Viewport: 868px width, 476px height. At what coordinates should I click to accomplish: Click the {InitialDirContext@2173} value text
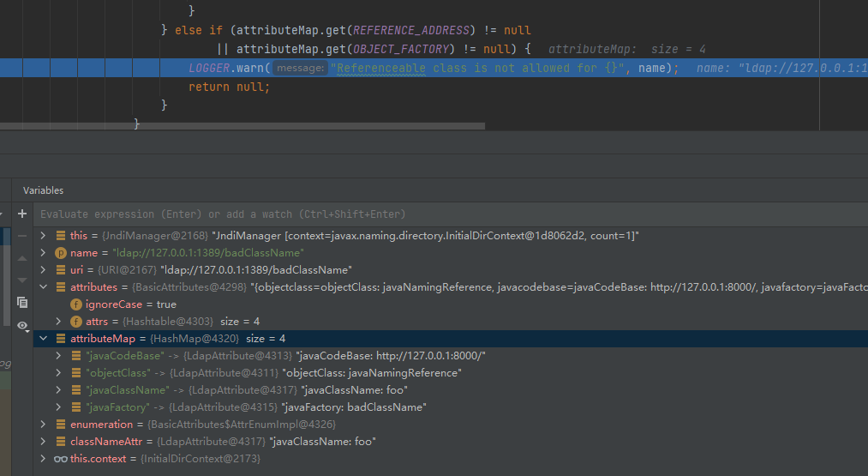(201, 459)
